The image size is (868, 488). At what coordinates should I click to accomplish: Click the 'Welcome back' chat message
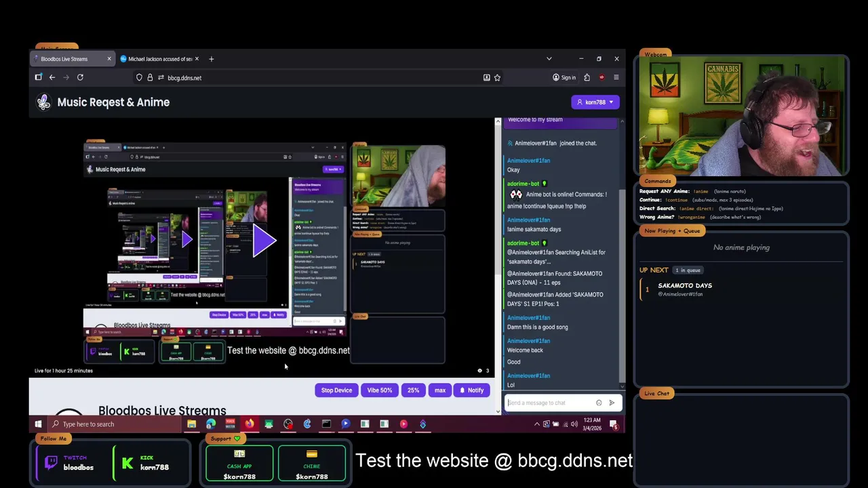525,350
